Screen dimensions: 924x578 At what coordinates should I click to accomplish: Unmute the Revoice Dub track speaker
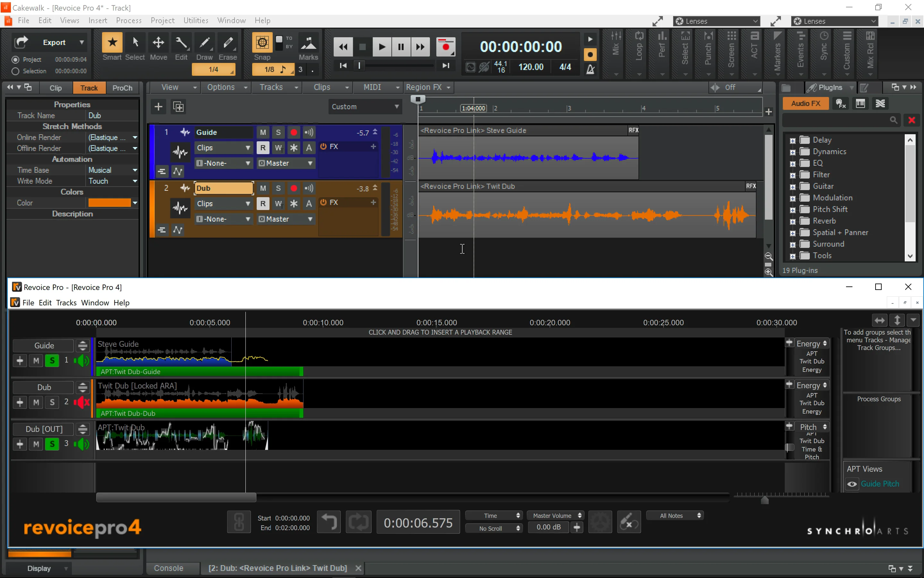(81, 402)
